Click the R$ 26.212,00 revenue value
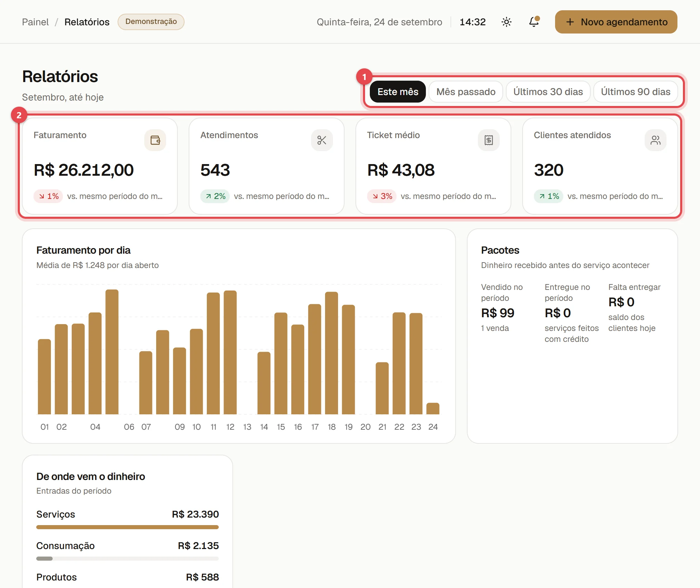 [84, 170]
